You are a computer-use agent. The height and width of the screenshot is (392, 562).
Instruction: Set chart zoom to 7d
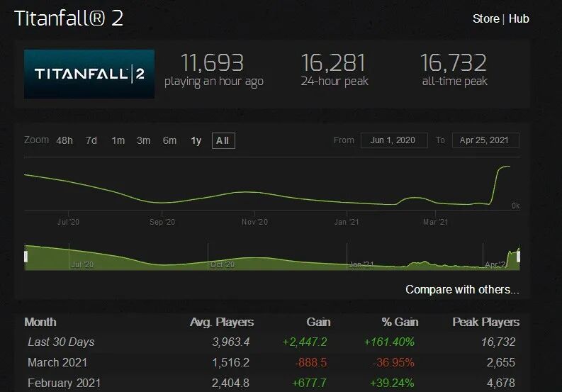pyautogui.click(x=91, y=140)
